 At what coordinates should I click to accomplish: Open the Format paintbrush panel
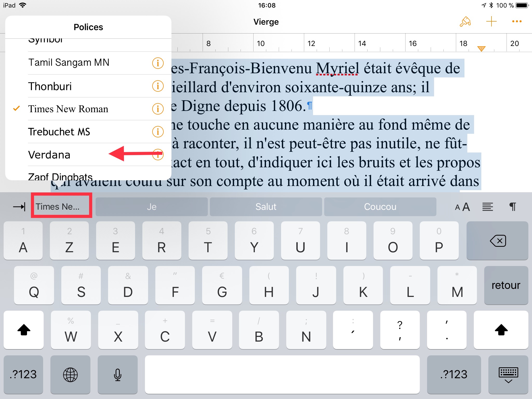pyautogui.click(x=465, y=22)
